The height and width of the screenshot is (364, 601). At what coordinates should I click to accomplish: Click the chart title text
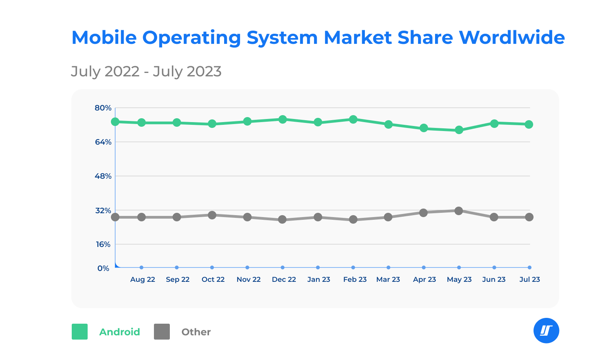[x=318, y=37]
